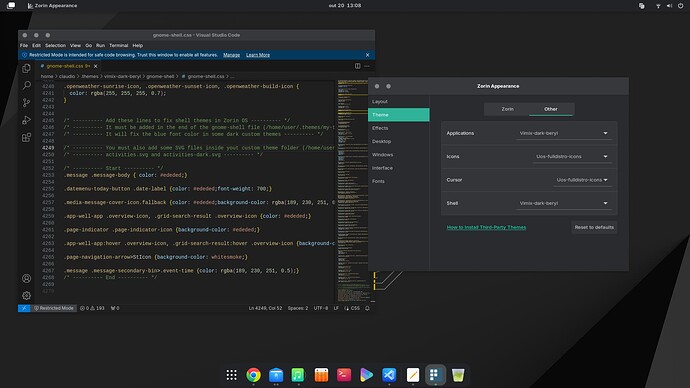Expand the Icons theme dropdown
The image size is (690, 388).
[572, 157]
